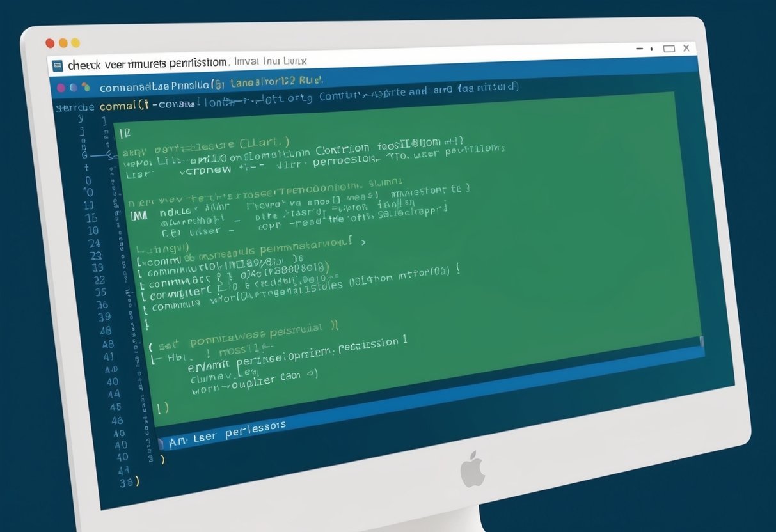
Task: Toggle the orange dot next to the red one
Action: pos(62,43)
